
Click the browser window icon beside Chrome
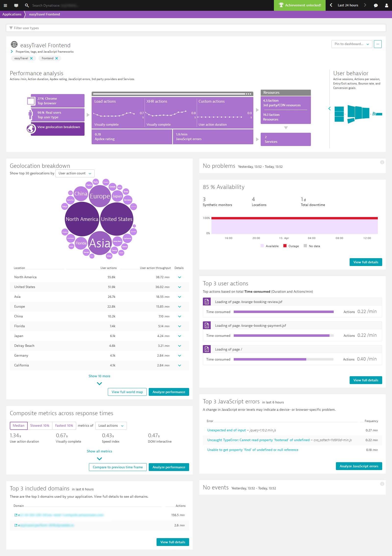pyautogui.click(x=31, y=101)
